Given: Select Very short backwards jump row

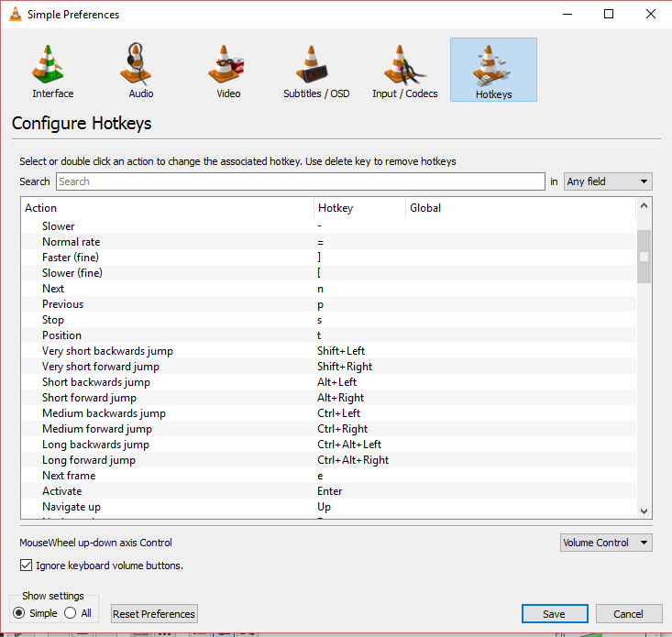Looking at the screenshot, I should coord(329,351).
